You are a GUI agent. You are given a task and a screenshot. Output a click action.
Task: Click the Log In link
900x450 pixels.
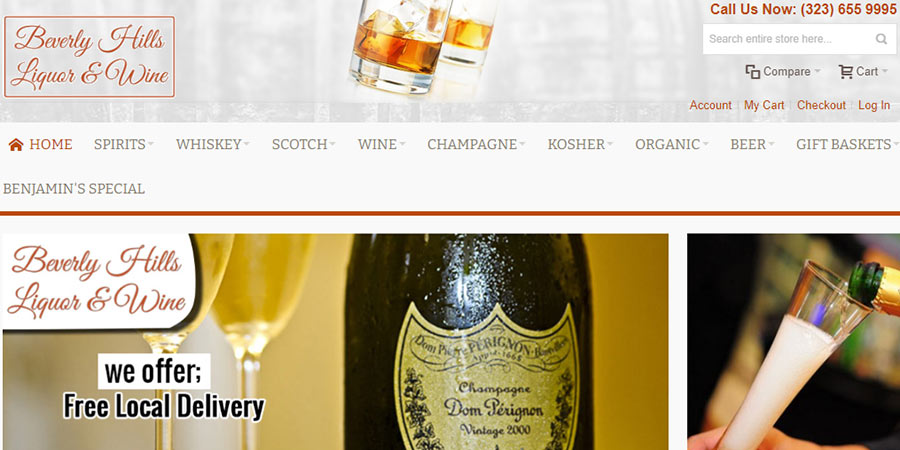[x=874, y=105]
